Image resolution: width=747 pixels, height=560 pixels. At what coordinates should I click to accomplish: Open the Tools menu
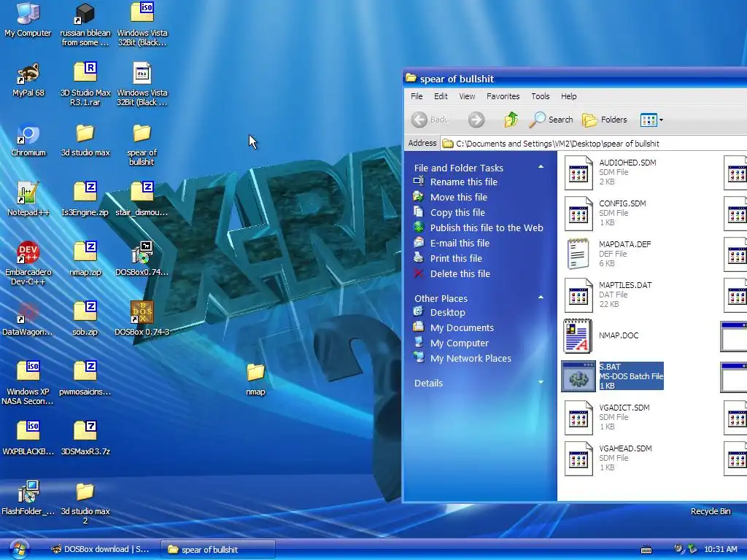click(x=541, y=96)
